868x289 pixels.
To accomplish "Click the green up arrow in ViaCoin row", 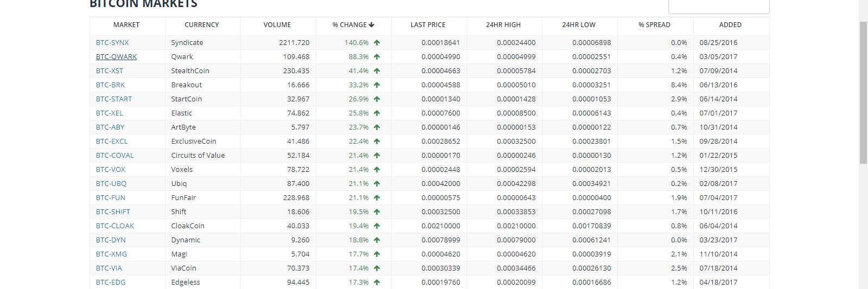I will 376,268.
